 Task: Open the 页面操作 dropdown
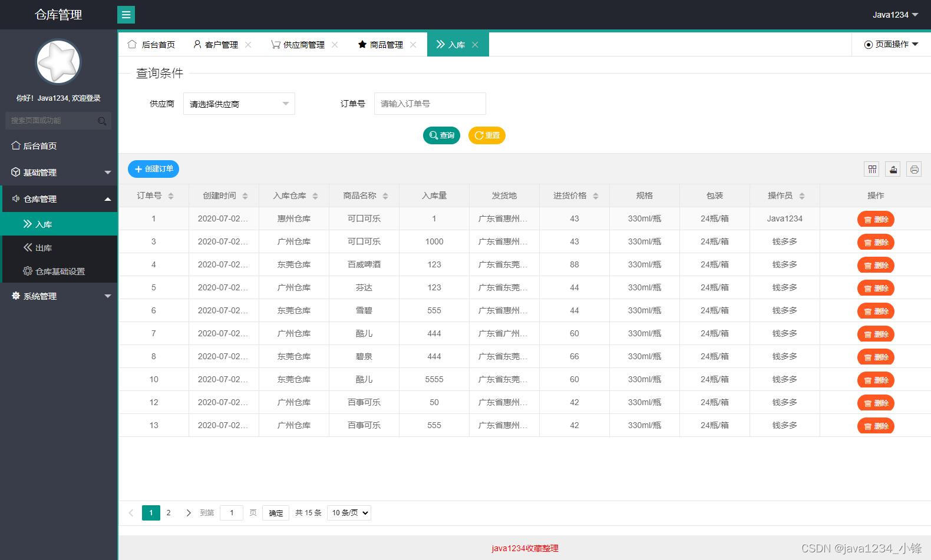coord(891,44)
